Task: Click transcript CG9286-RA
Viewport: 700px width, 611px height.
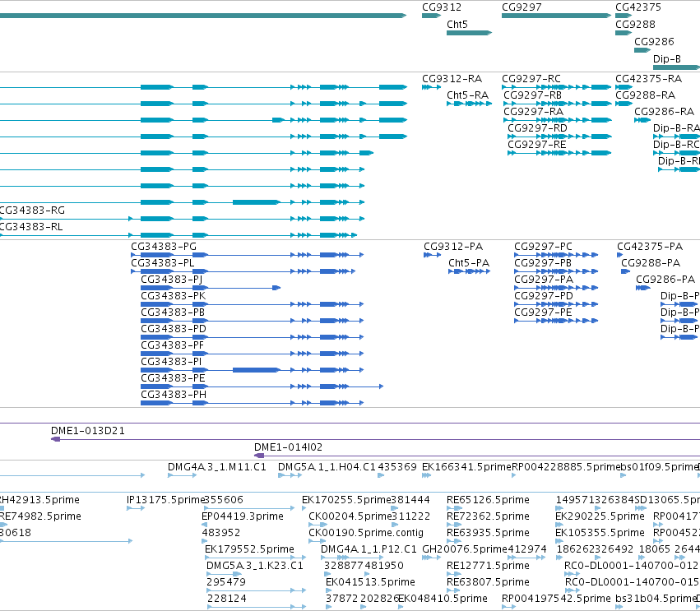Action: pyautogui.click(x=665, y=112)
